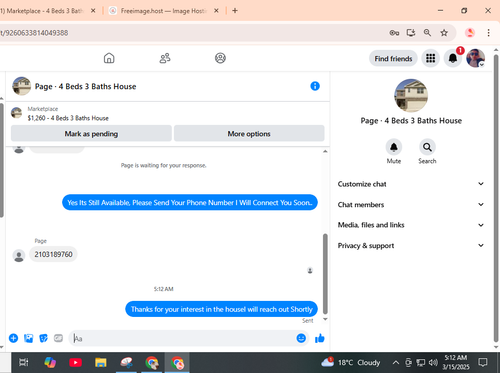
Task: Open a new browser tab
Action: [235, 11]
